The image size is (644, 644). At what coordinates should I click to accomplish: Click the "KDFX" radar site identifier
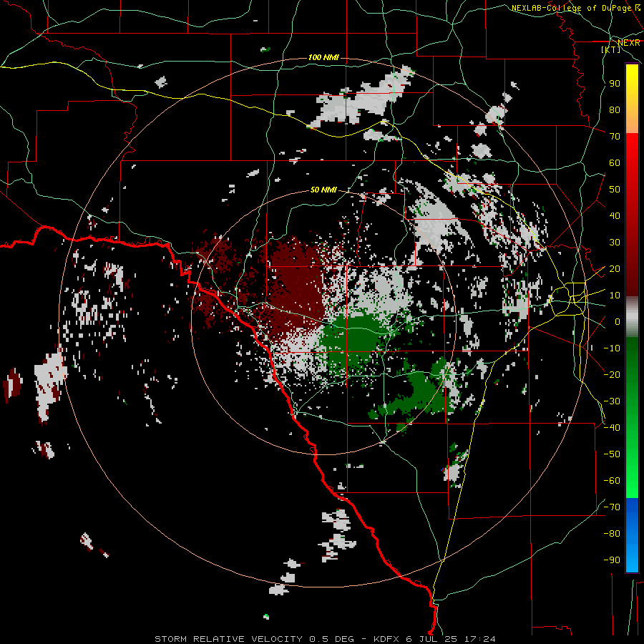(386, 639)
